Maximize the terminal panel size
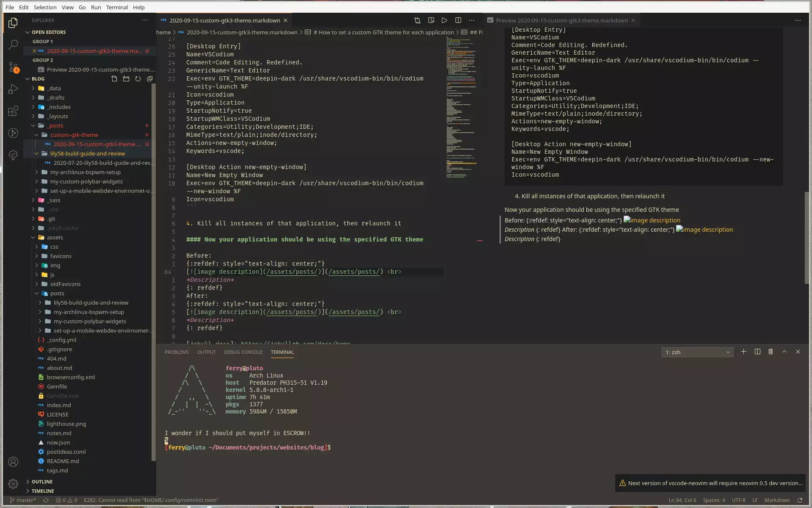 tap(784, 352)
